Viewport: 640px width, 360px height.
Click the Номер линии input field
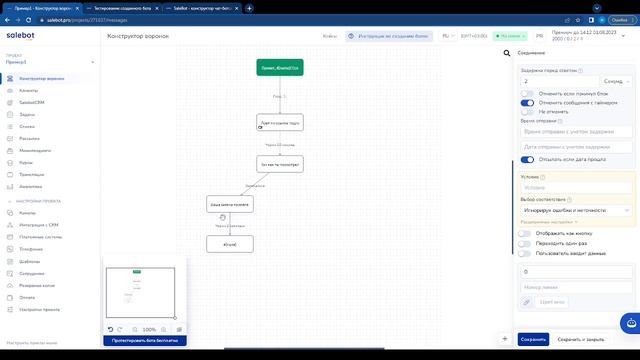pos(576,287)
